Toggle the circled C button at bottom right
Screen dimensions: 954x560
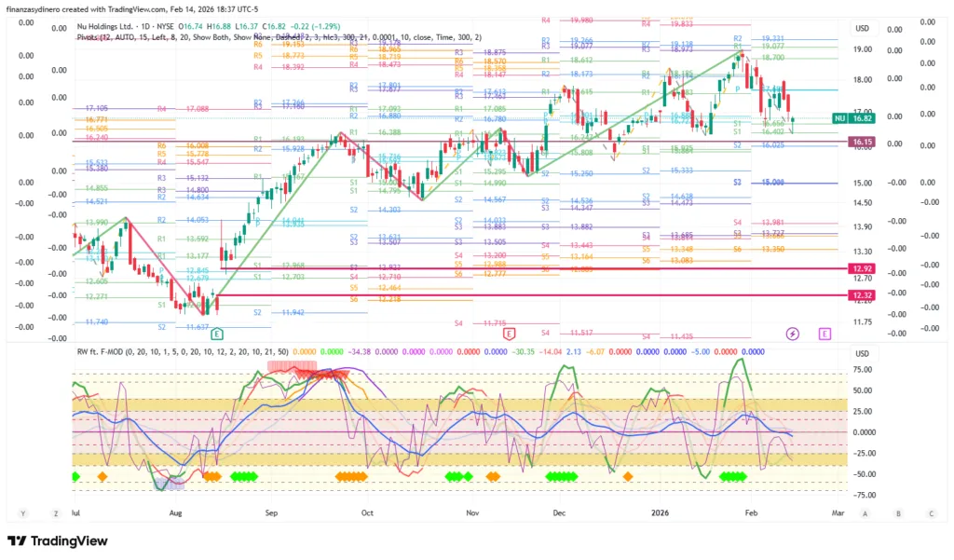[x=930, y=513]
